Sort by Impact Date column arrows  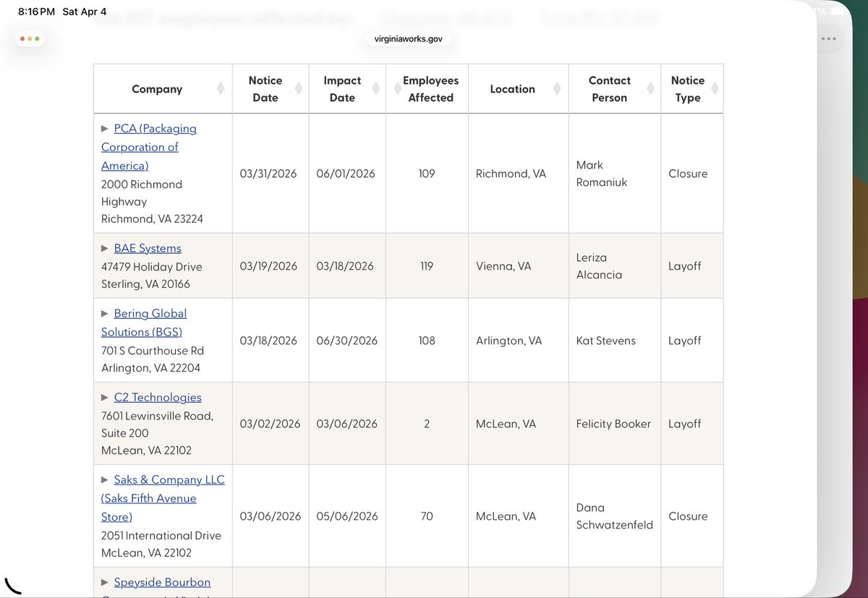[x=375, y=89]
